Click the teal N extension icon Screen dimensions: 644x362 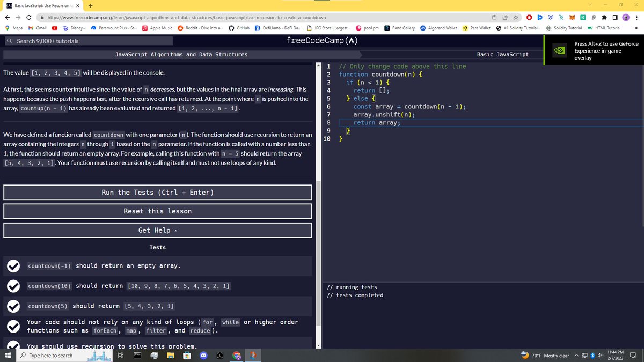tap(561, 17)
